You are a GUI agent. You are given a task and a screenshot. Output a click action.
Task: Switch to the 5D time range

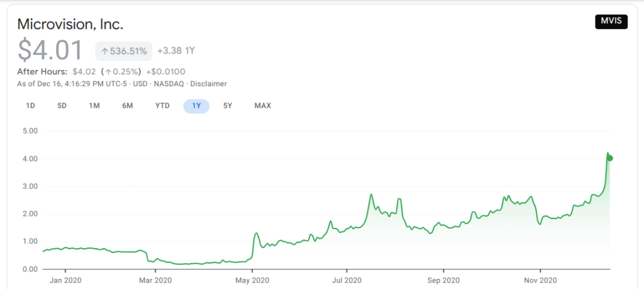(x=62, y=106)
